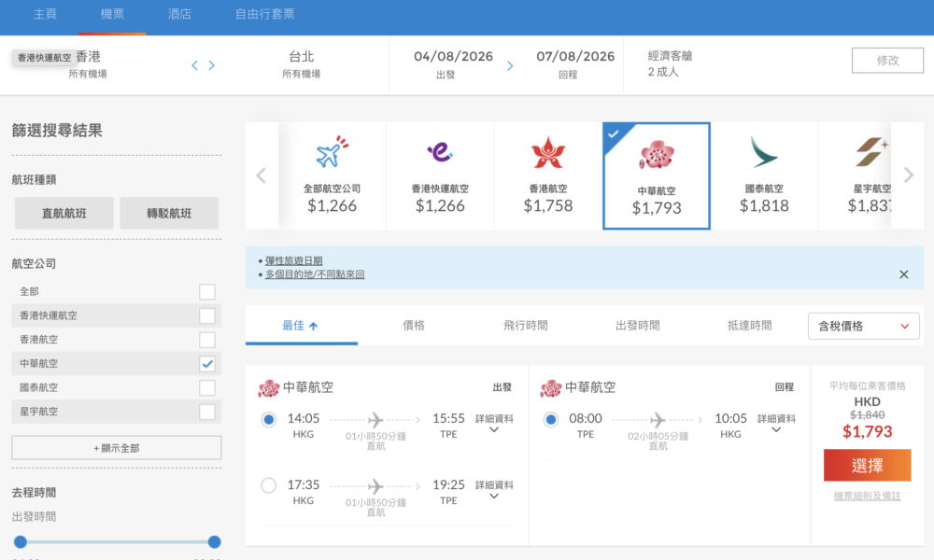934x560 pixels.
Task: Click the orange 選擇 button
Action: [x=868, y=466]
